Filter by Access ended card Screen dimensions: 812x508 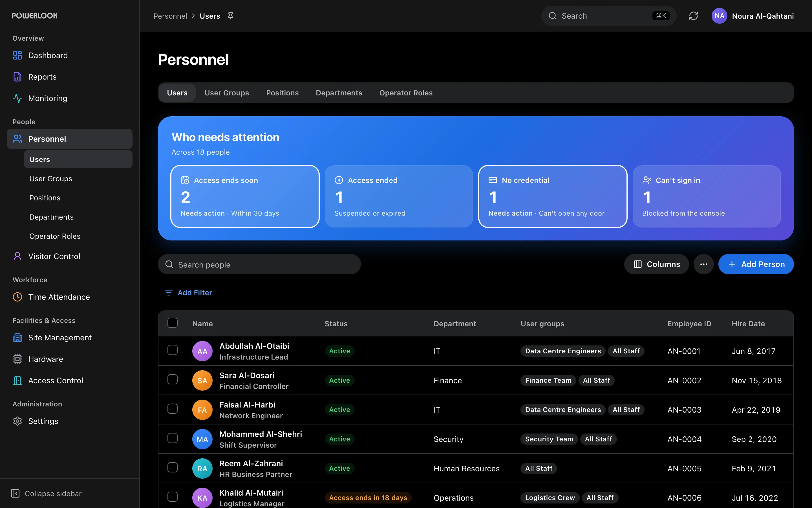[x=399, y=196]
